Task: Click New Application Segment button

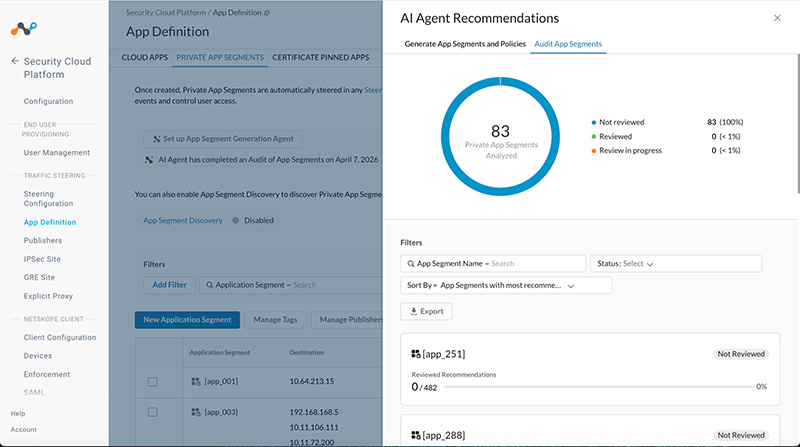Action: pos(187,319)
